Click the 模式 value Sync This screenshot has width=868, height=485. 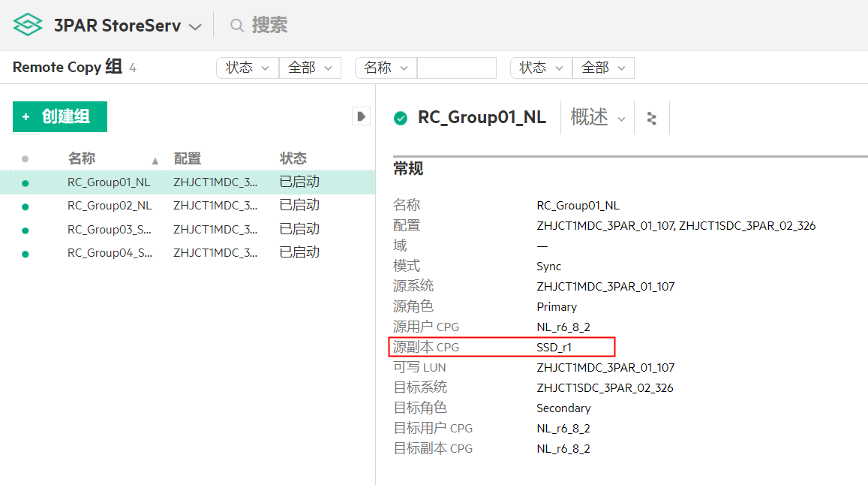point(548,267)
